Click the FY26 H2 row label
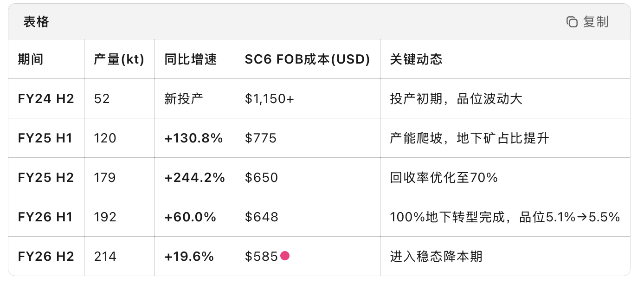The image size is (644, 284). [46, 257]
